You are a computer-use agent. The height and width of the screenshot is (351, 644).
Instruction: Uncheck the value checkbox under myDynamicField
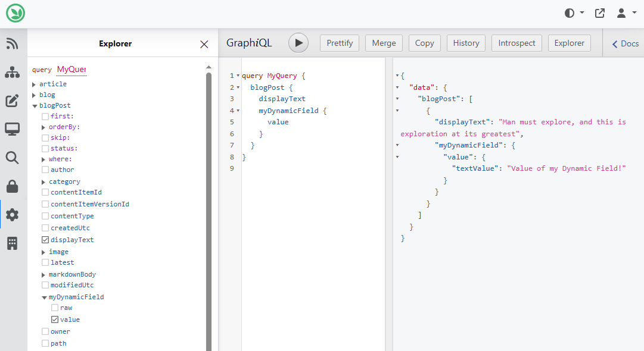point(55,319)
